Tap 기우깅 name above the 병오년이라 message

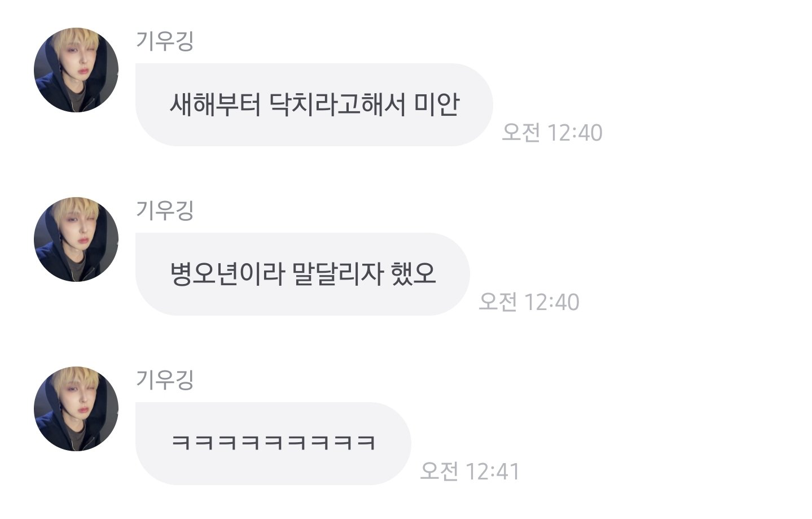tap(165, 210)
